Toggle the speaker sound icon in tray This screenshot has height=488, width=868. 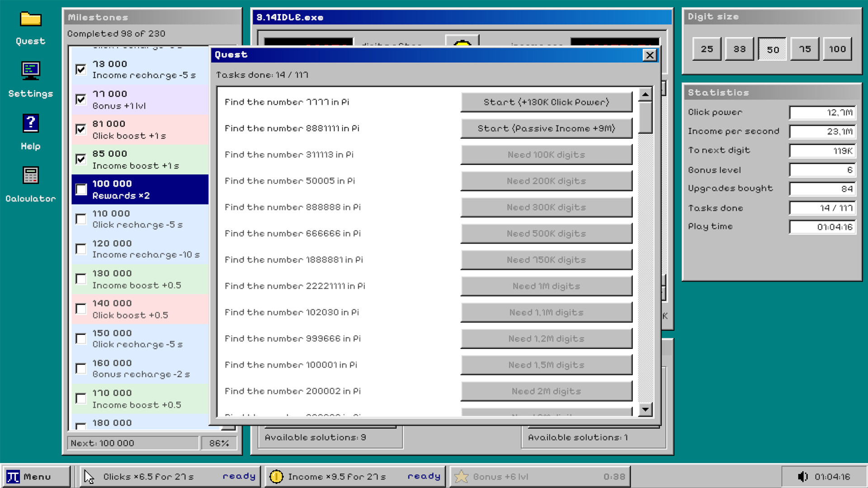(802, 477)
